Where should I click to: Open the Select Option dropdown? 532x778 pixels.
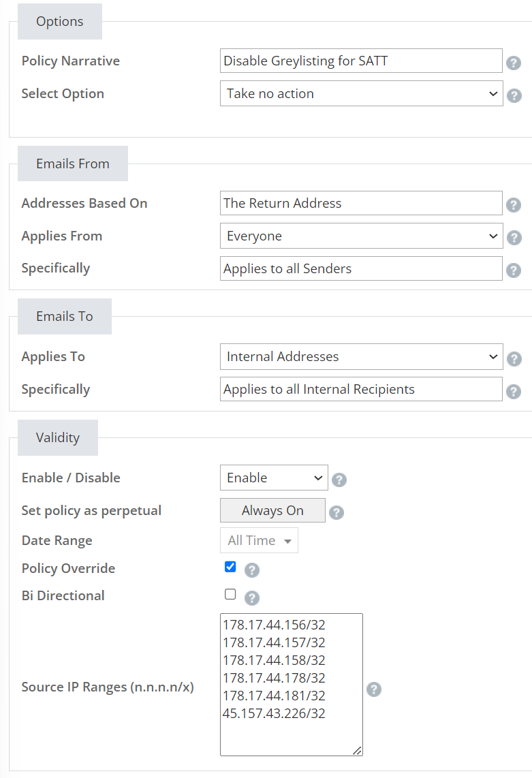point(361,93)
